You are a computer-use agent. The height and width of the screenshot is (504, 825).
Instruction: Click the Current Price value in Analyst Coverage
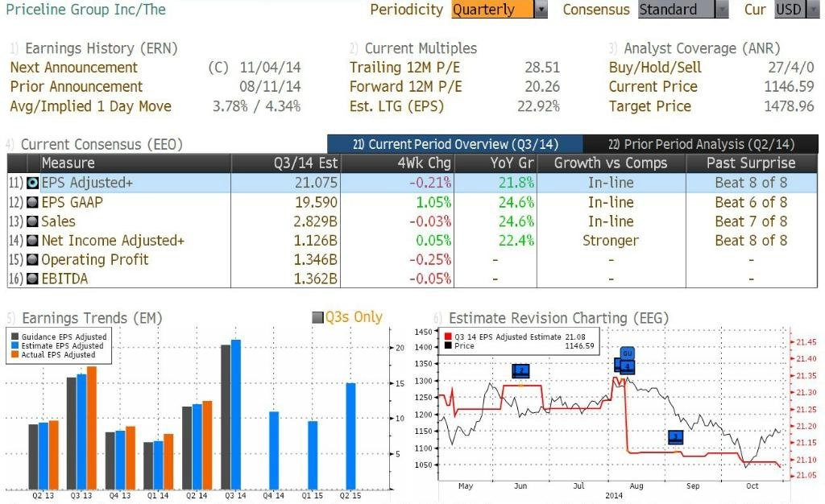[x=790, y=87]
